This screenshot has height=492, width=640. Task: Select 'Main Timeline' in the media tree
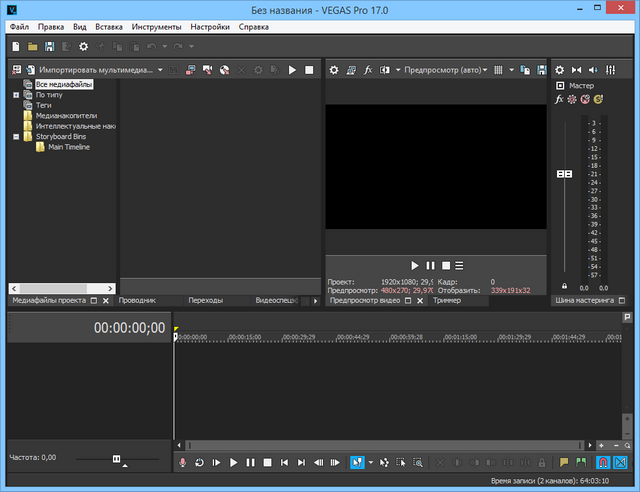click(68, 147)
